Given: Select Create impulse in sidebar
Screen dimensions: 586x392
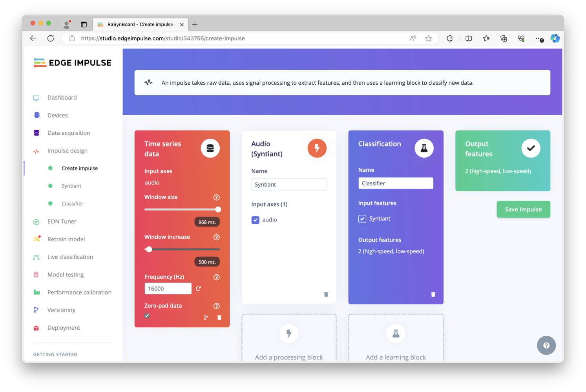Looking at the screenshot, I should [x=80, y=168].
